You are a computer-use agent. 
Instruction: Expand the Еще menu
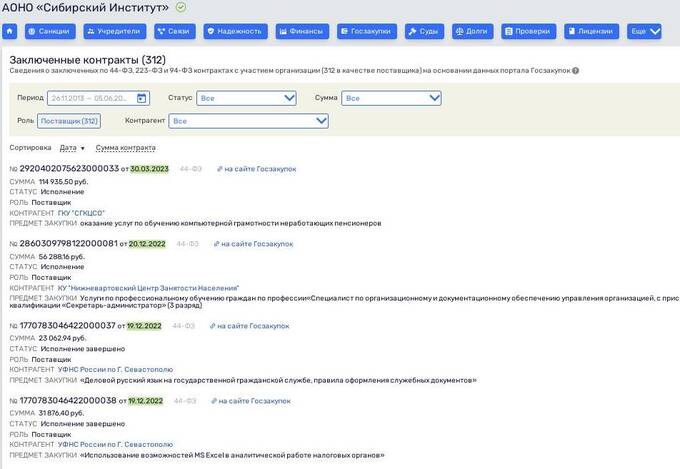pyautogui.click(x=645, y=32)
